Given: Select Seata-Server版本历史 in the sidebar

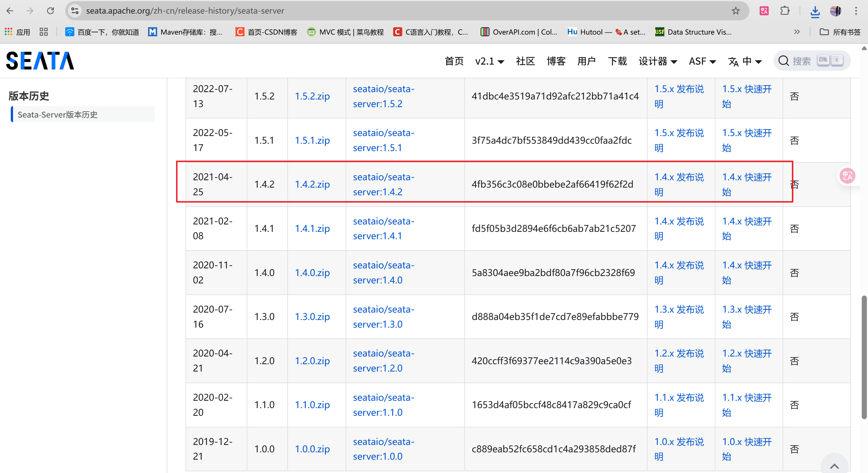Looking at the screenshot, I should pyautogui.click(x=58, y=114).
